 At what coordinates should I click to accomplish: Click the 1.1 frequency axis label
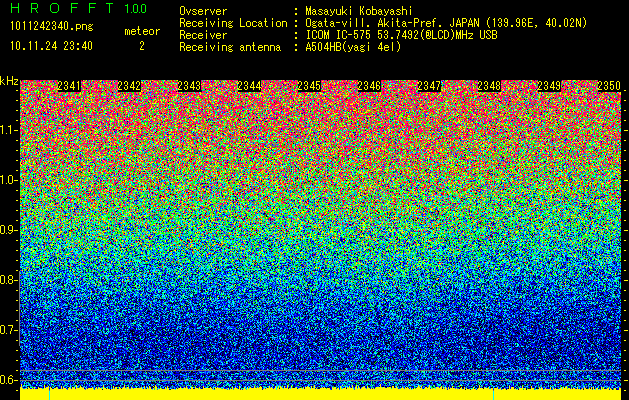pyautogui.click(x=9, y=130)
